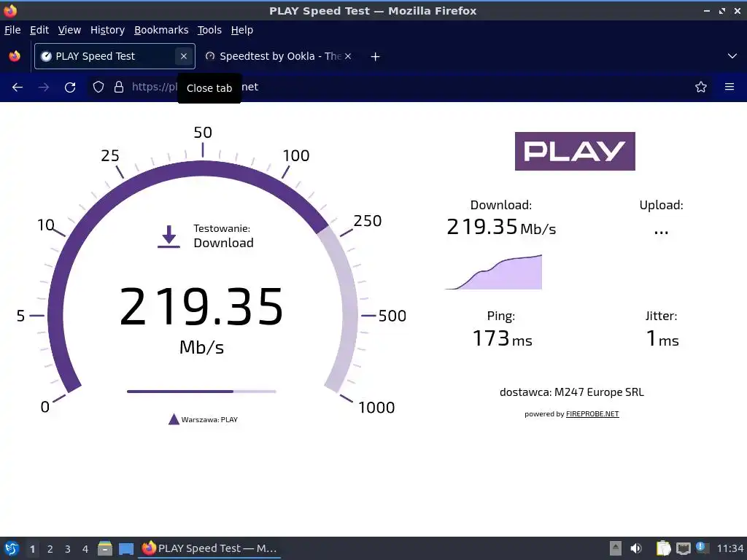The width and height of the screenshot is (747, 560).
Task: Open the View menu
Action: (x=69, y=30)
